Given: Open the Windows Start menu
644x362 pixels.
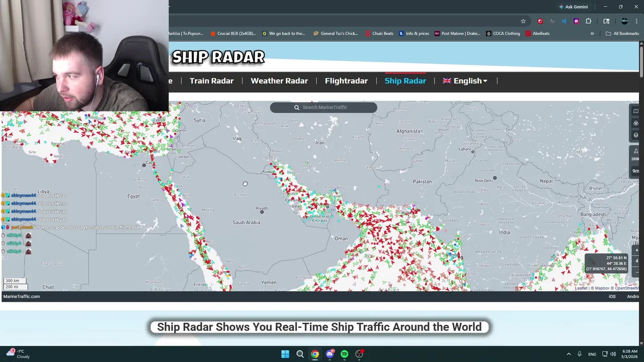Looking at the screenshot, I should click(285, 354).
